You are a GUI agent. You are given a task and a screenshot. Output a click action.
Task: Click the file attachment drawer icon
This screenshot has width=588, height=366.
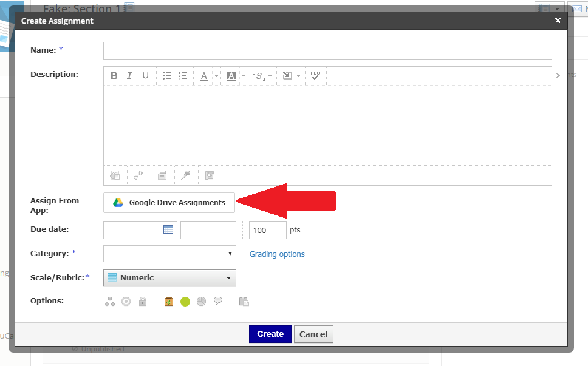162,175
